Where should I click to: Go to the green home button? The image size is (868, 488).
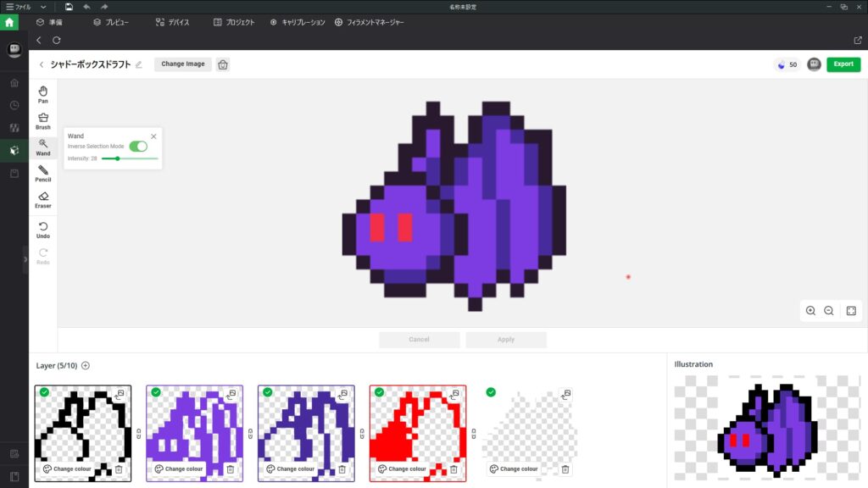9,22
